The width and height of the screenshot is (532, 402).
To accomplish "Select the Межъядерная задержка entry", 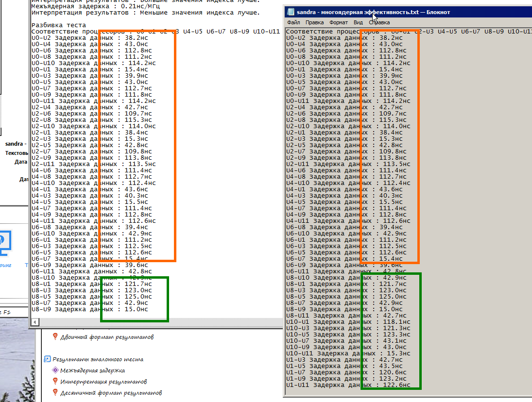I will pyautogui.click(x=93, y=370).
